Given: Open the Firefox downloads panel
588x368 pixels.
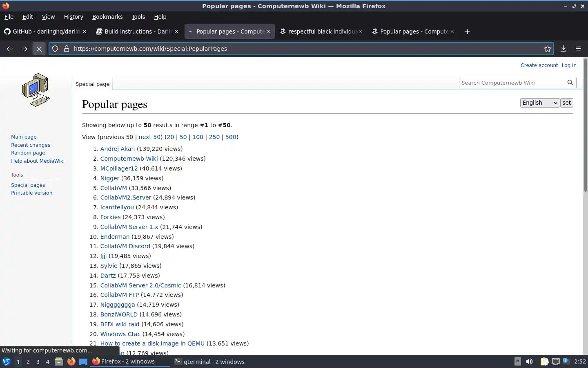Looking at the screenshot, I should (x=563, y=49).
